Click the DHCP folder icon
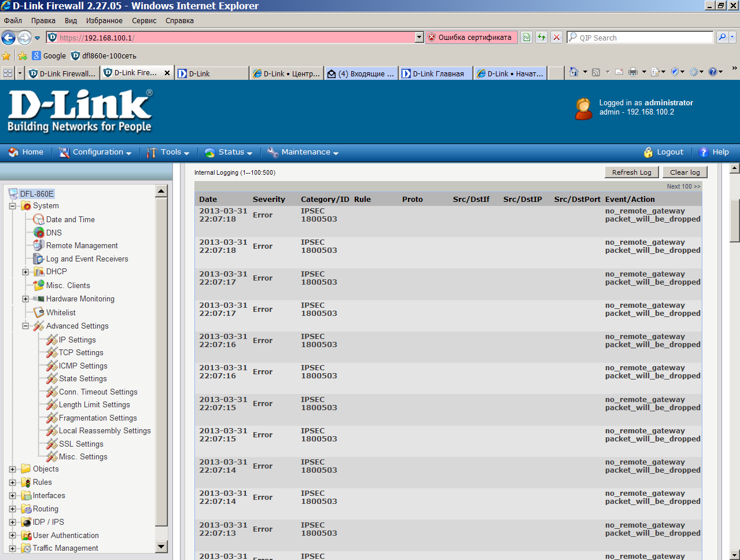 [39, 271]
